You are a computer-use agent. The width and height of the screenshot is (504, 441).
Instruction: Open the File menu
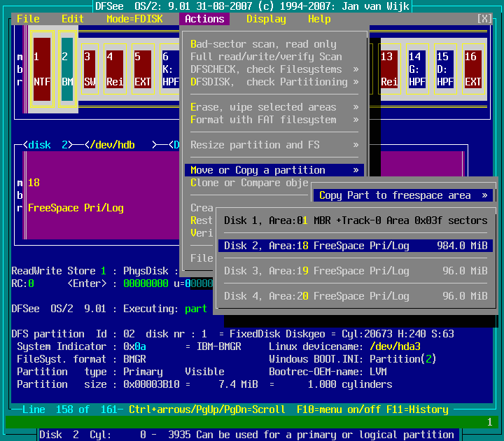28,19
